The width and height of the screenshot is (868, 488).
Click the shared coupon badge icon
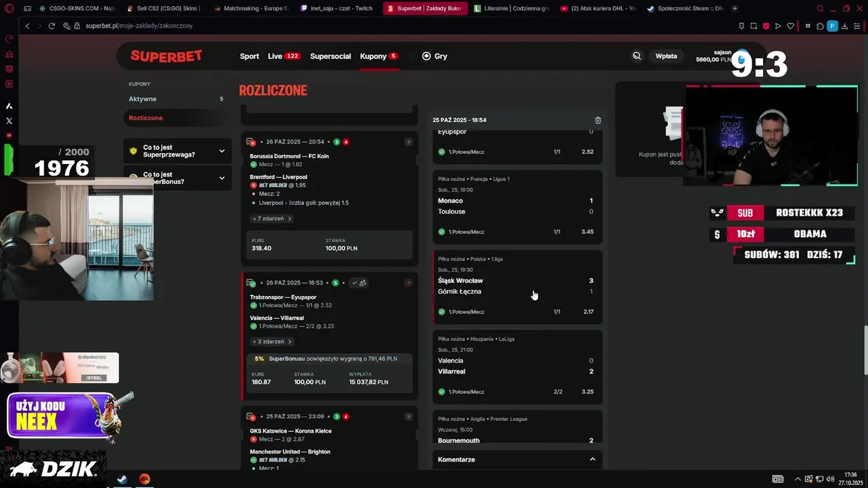(359, 283)
